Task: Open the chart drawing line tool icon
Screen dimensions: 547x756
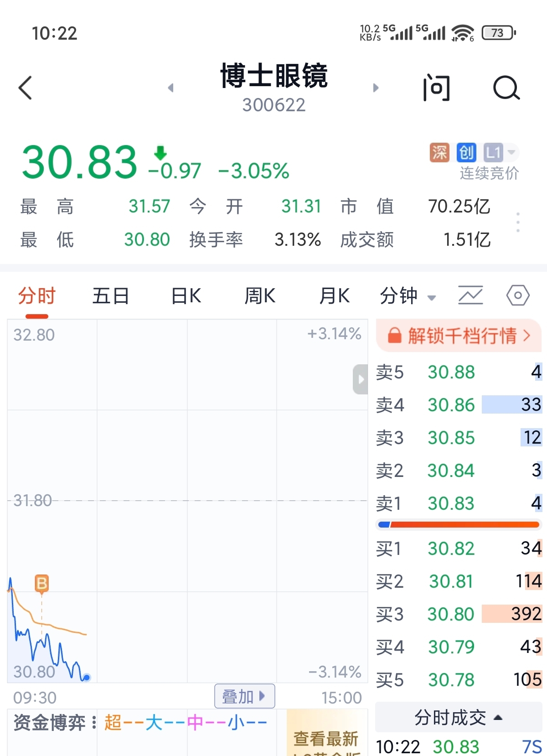Action: point(470,295)
